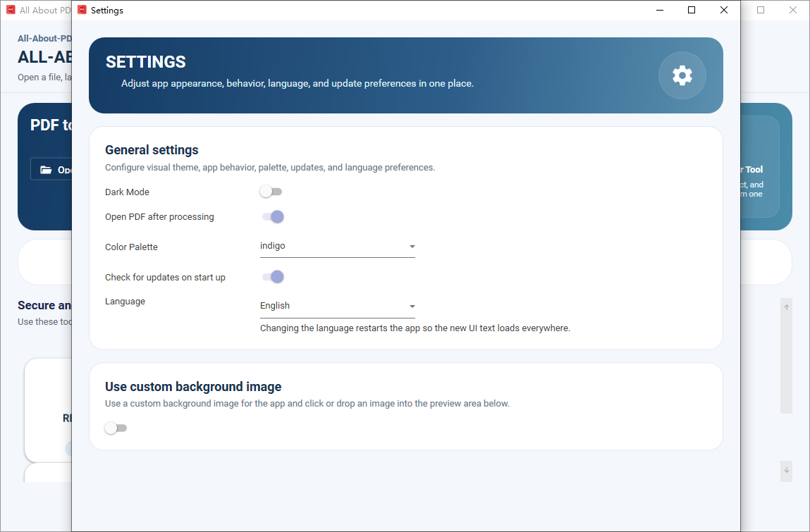Close the All About PDF main window
This screenshot has height=532, width=810.
pos(793,10)
